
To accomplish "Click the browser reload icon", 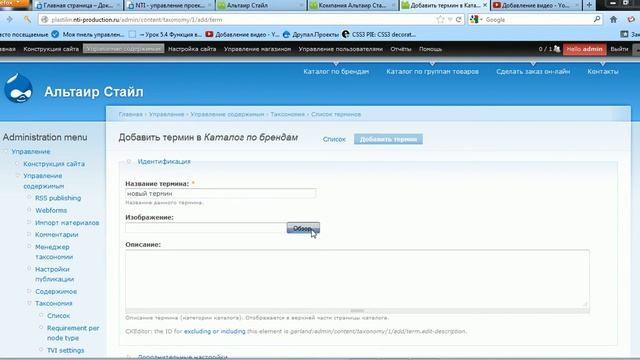I will click(459, 20).
